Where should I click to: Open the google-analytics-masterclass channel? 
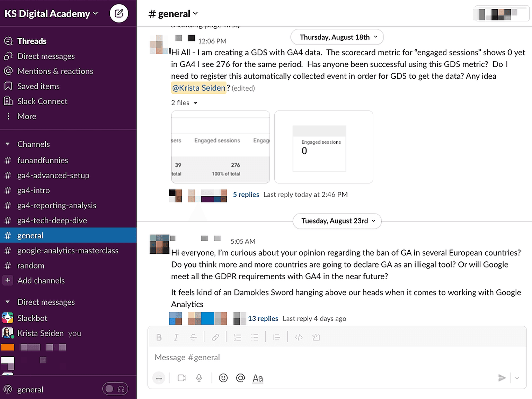[68, 251]
